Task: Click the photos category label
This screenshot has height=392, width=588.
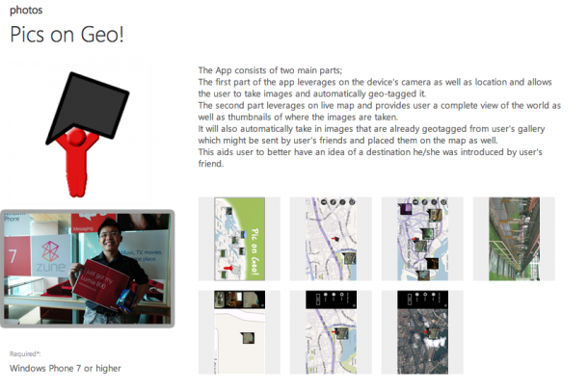Action: [x=26, y=11]
